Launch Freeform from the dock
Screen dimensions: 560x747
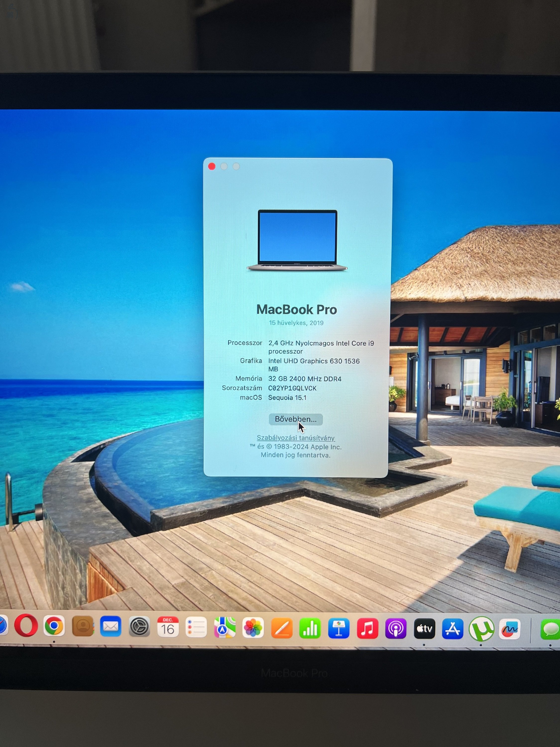click(x=510, y=629)
